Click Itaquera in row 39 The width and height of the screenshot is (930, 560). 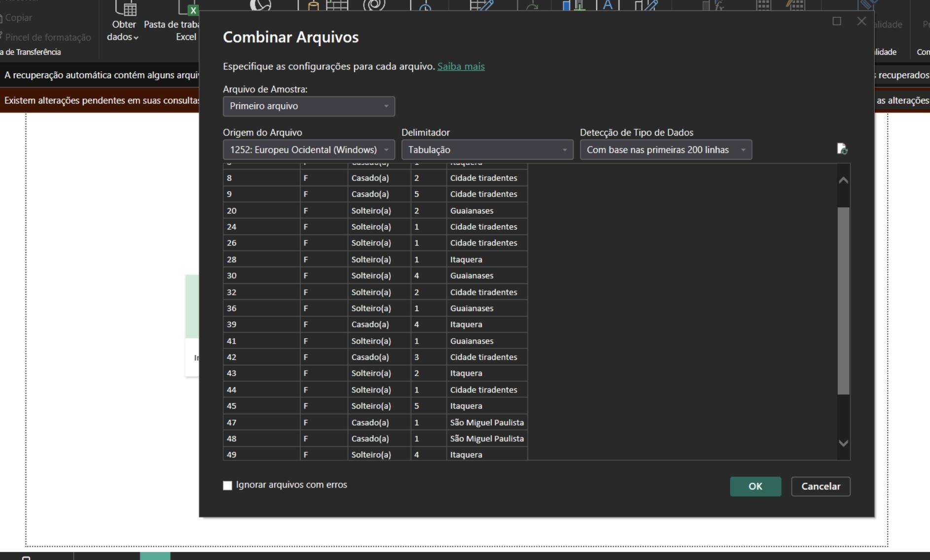point(487,324)
